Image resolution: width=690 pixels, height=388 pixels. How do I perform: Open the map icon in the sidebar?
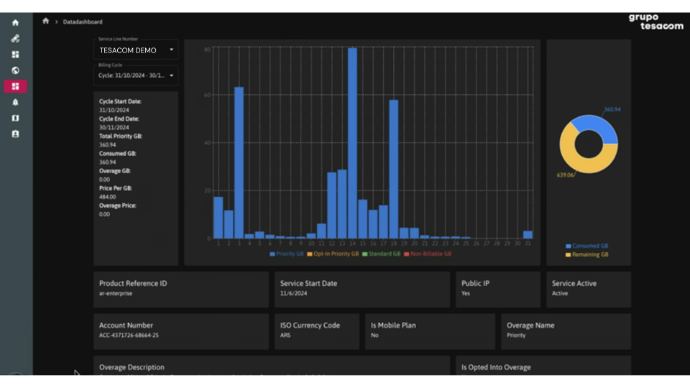(15, 118)
